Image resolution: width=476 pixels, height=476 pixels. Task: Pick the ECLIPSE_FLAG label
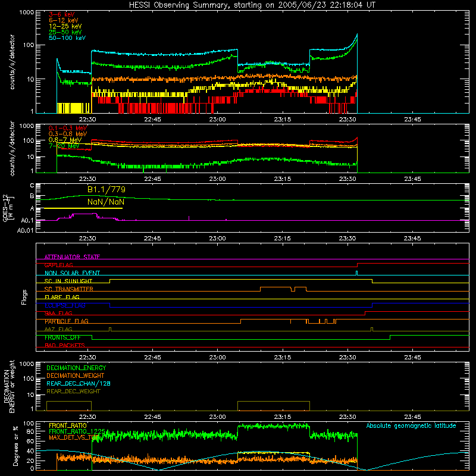tap(65, 305)
